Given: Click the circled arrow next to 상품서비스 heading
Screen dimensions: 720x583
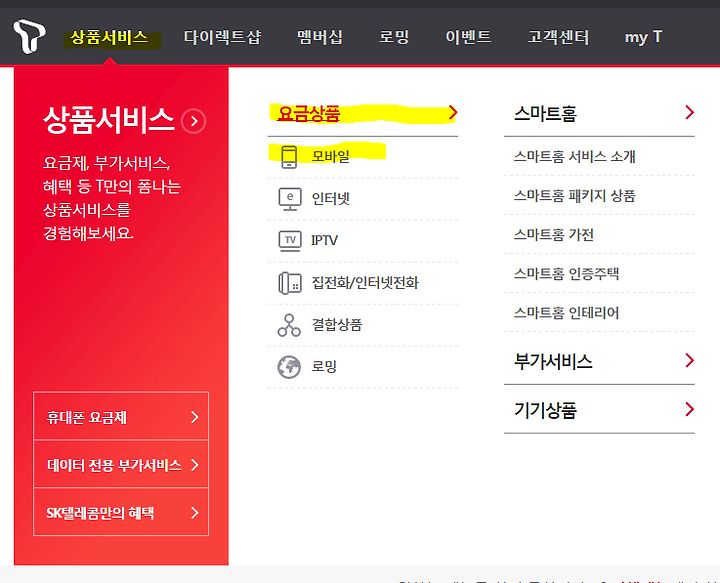Looking at the screenshot, I should tap(193, 121).
